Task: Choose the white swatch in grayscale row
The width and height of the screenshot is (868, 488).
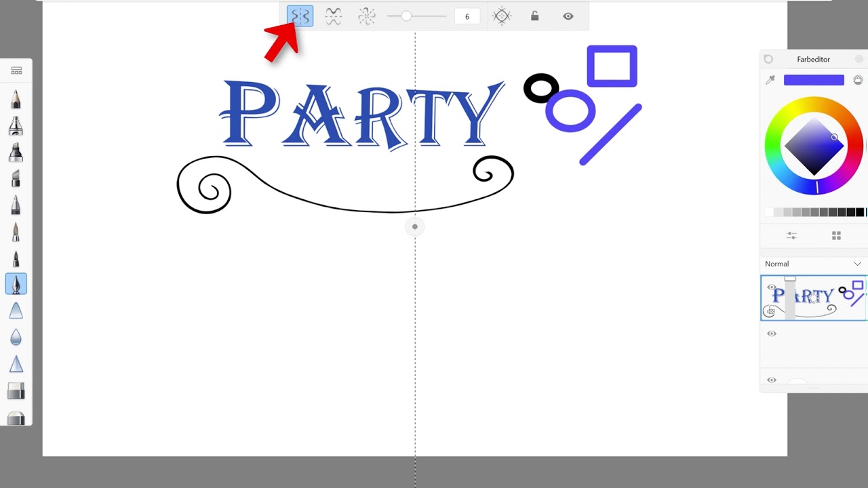Action: click(x=770, y=212)
